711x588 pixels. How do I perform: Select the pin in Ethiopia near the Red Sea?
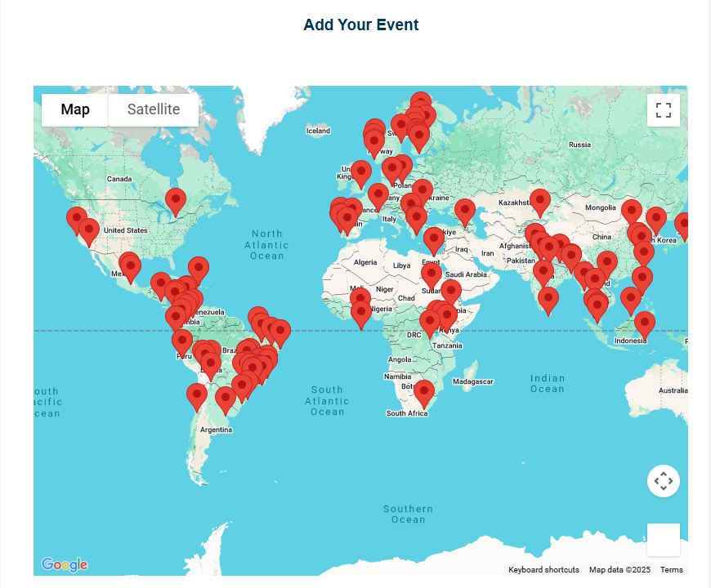451,293
